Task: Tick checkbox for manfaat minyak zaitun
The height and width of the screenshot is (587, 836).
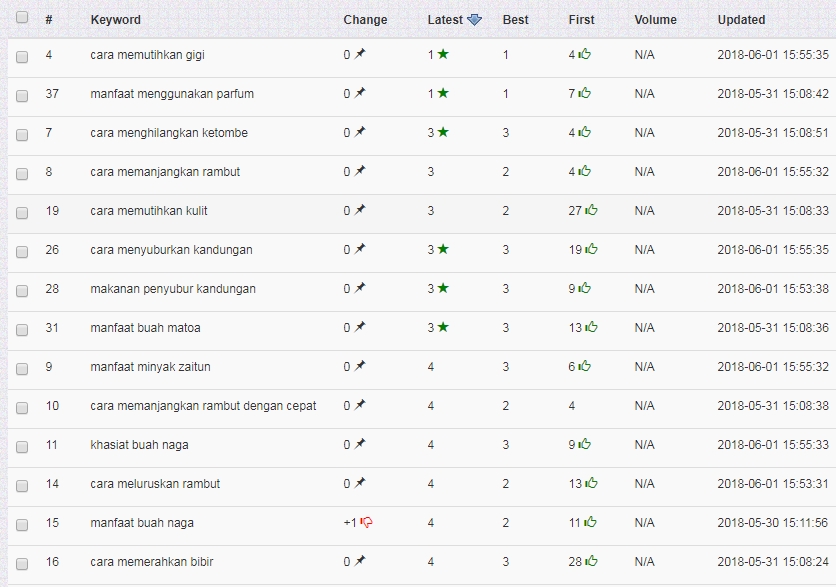Action: coord(22,368)
